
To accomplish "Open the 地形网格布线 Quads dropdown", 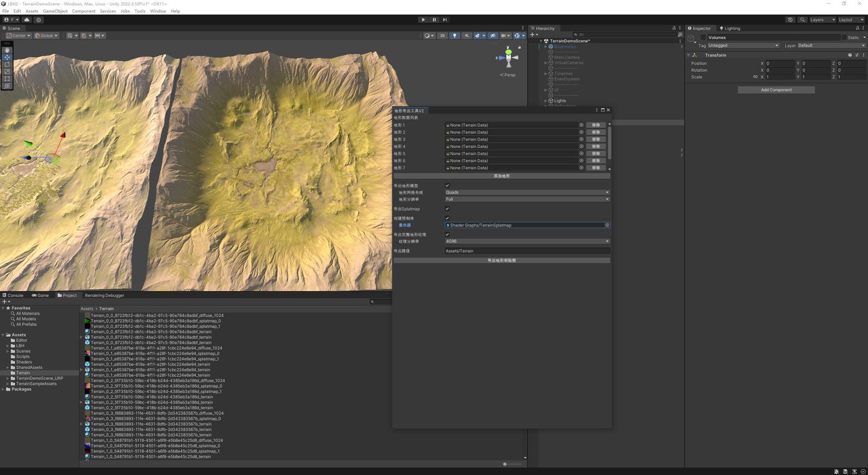I will pos(526,192).
